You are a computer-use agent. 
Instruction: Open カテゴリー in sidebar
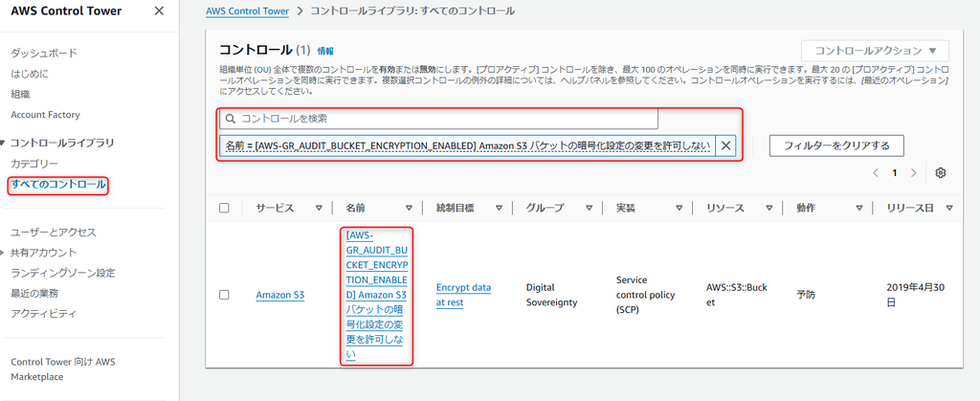tap(34, 164)
